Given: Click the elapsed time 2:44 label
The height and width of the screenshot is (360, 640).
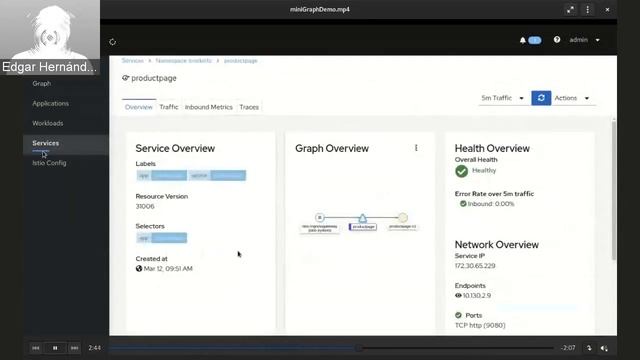Looking at the screenshot, I should 94,348.
